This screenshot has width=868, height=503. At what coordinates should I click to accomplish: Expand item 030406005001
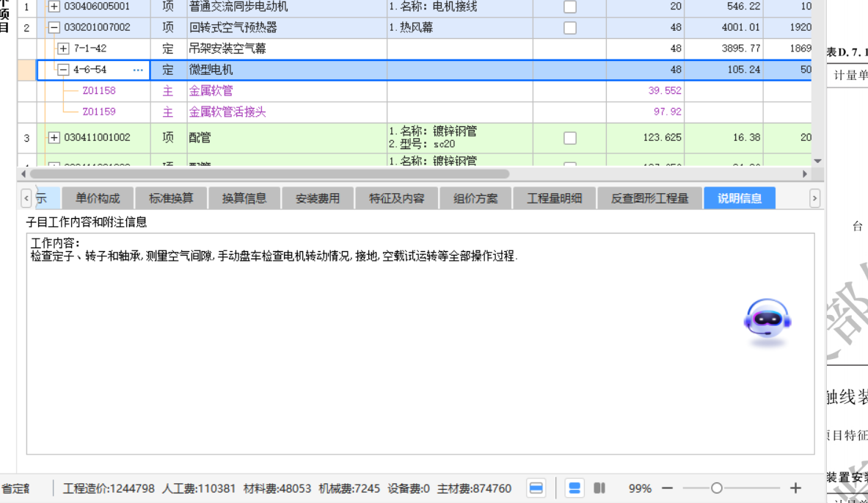click(x=54, y=7)
